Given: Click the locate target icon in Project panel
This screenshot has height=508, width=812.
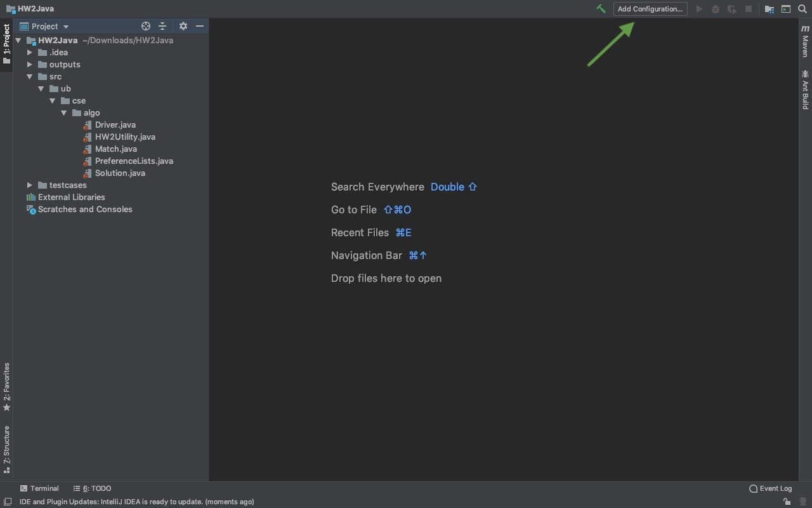Looking at the screenshot, I should pyautogui.click(x=146, y=26).
